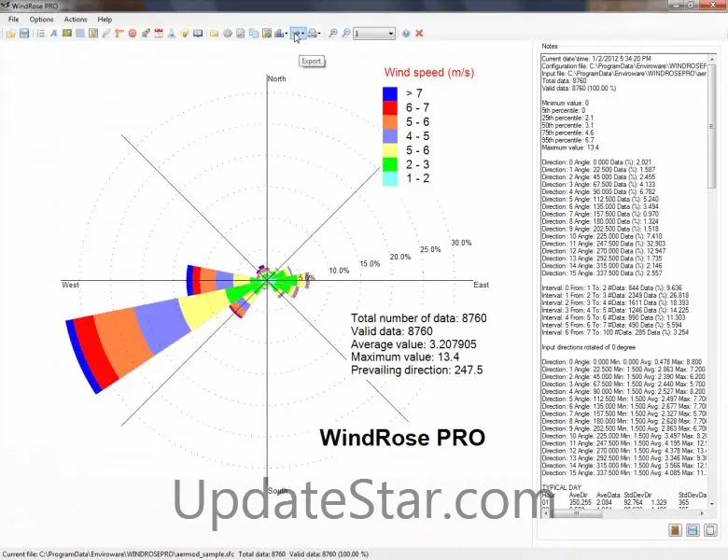Click the 'East' axis label
Image resolution: width=728 pixels, height=560 pixels.
pyautogui.click(x=481, y=285)
